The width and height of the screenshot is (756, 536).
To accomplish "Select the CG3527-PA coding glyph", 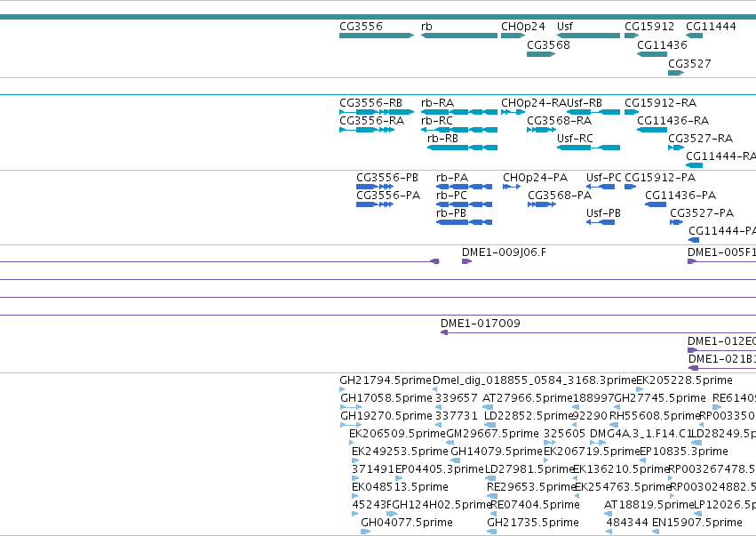I will pos(676,222).
